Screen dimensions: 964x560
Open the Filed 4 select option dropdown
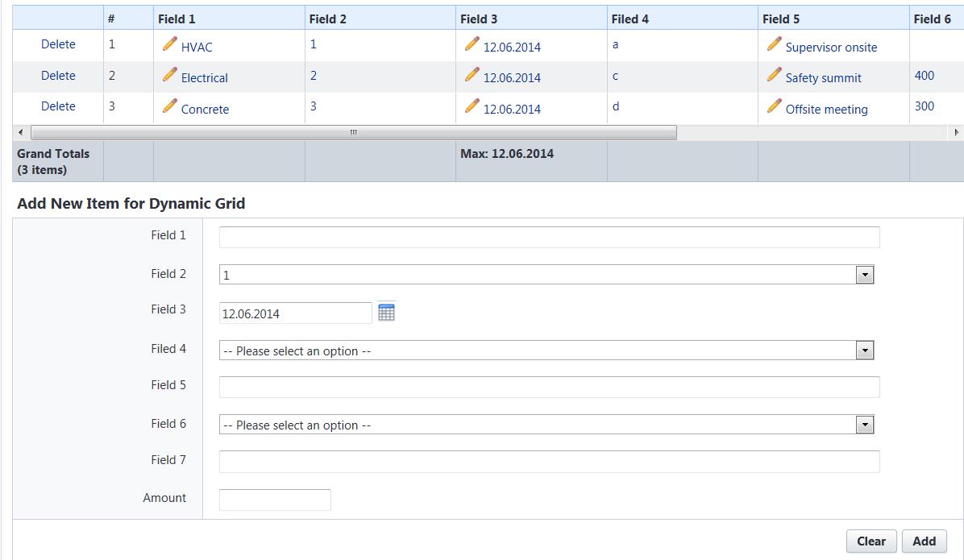[546, 351]
